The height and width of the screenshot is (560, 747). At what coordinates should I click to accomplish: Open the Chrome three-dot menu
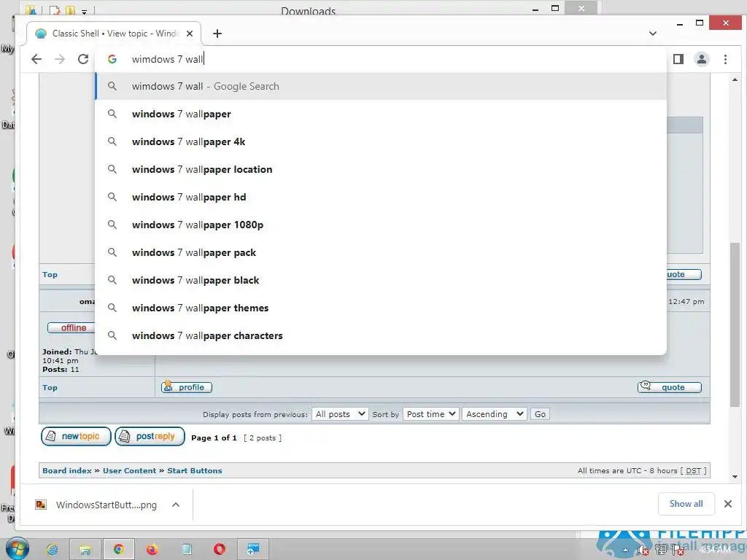(x=725, y=59)
